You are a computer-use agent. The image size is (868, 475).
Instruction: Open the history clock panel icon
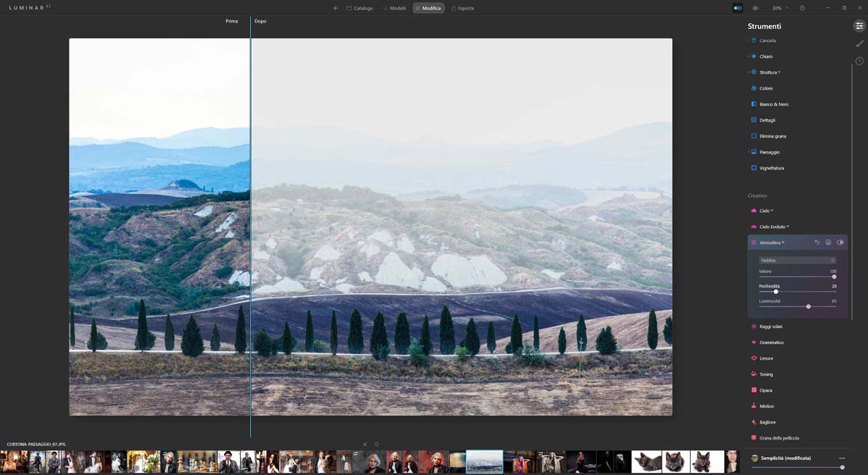859,61
